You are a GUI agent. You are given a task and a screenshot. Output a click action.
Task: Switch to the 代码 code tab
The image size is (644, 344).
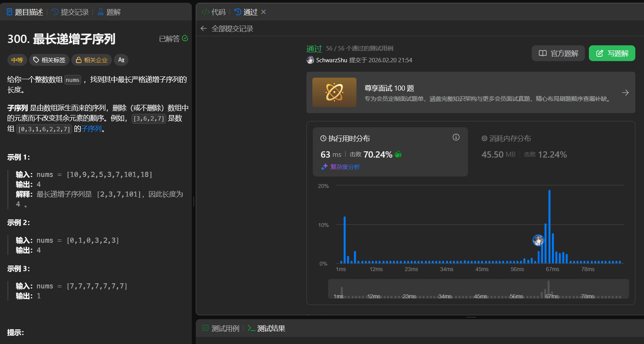[x=213, y=12]
